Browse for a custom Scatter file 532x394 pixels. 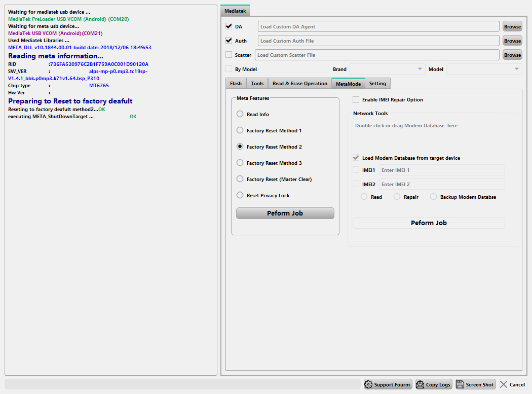512,55
